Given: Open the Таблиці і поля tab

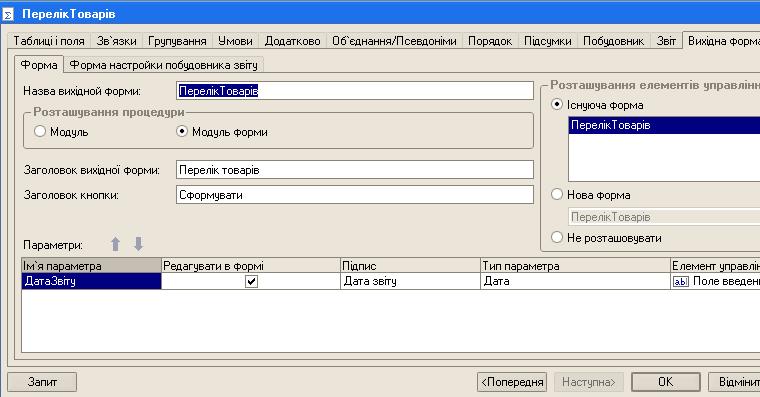Looking at the screenshot, I should 49,41.
